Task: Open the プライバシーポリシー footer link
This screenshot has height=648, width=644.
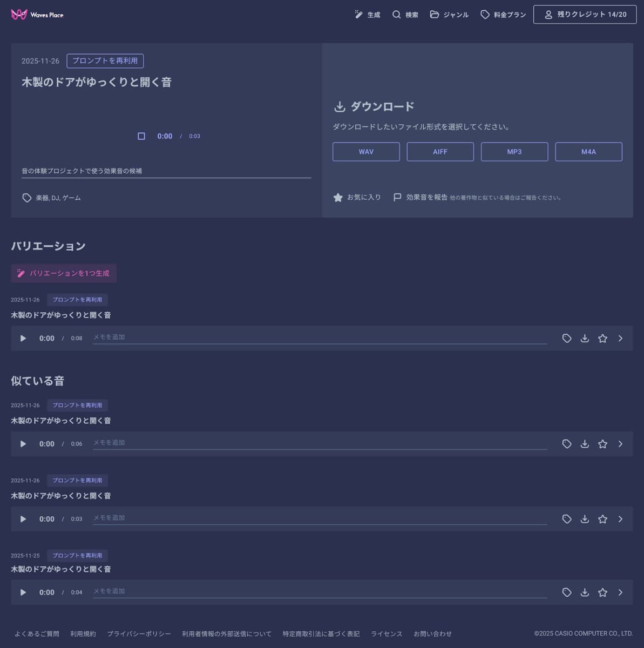Action: 139,633
